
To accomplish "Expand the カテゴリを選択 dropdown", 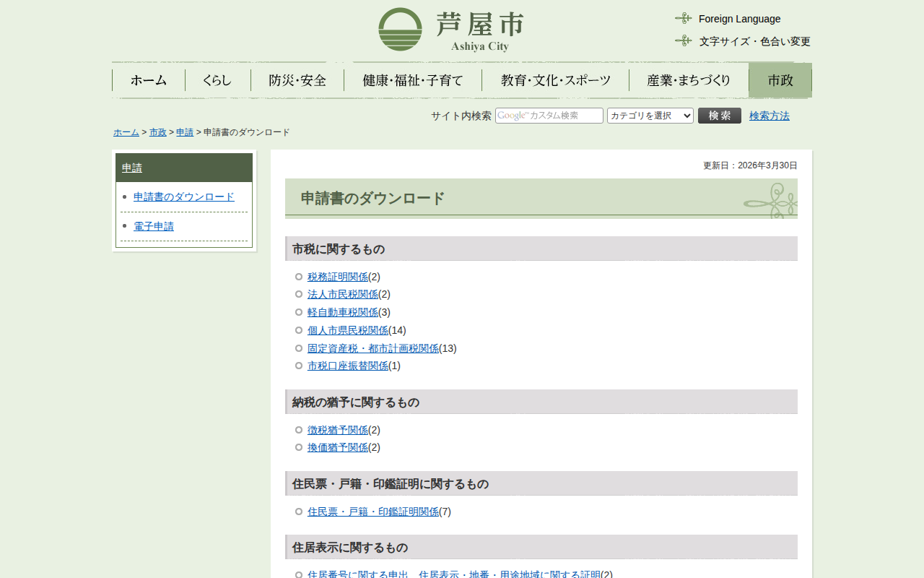I will pos(650,116).
